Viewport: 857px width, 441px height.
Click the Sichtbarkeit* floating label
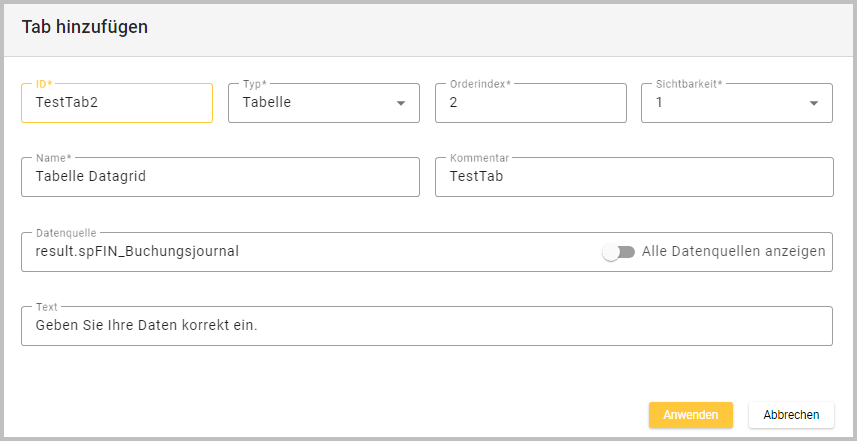pyautogui.click(x=689, y=84)
